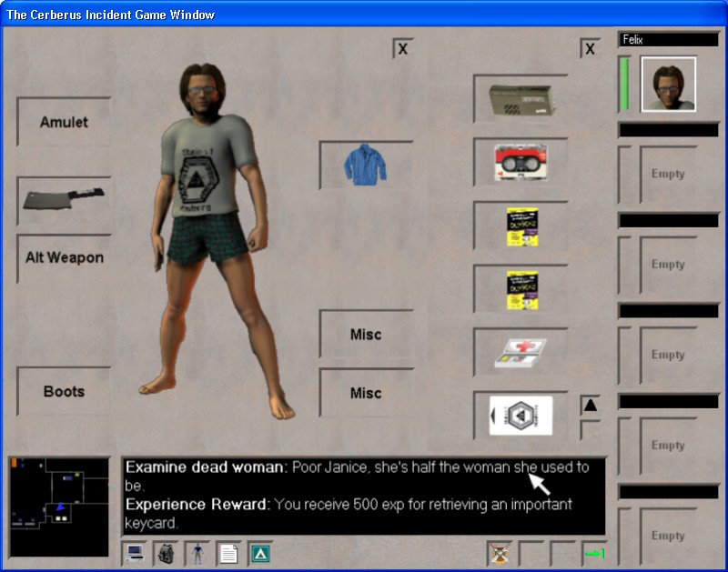Open the backpack inventory icon

166,553
